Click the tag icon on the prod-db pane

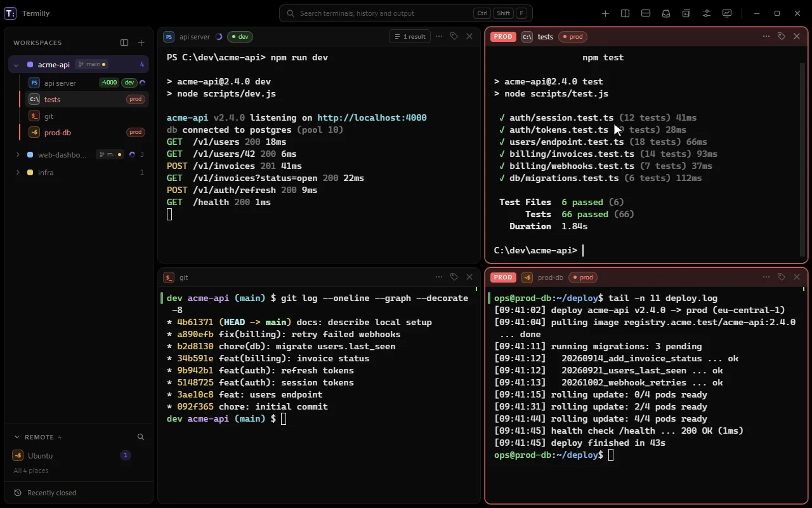coord(782,277)
